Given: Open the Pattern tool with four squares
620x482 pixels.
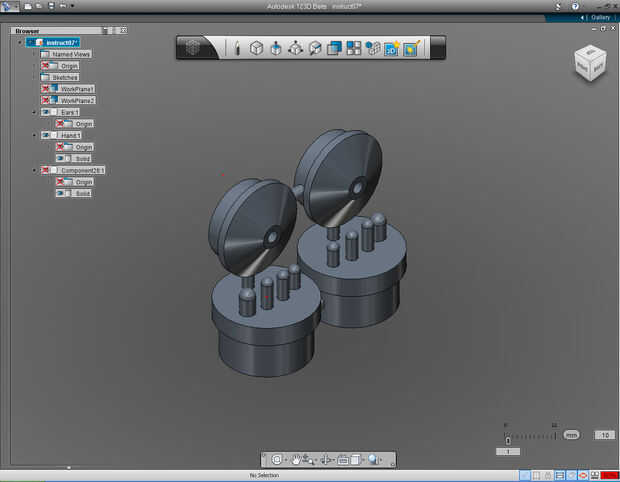Looking at the screenshot, I should 354,47.
